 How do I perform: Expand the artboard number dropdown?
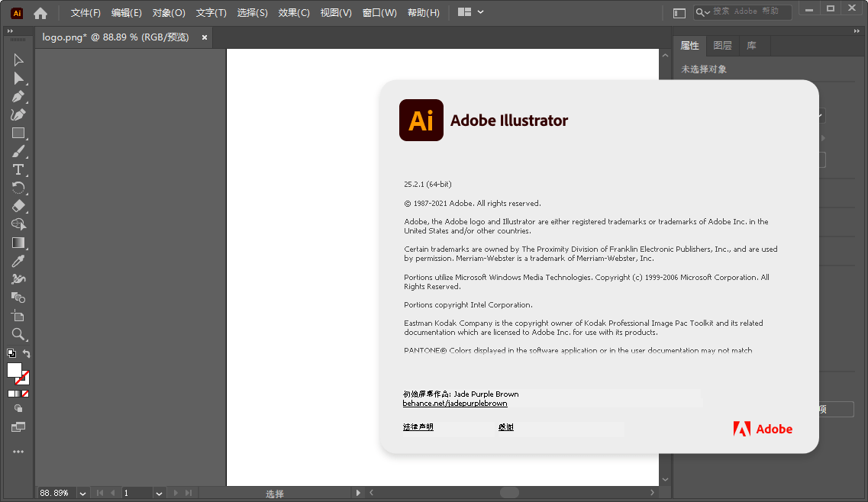pyautogui.click(x=159, y=494)
